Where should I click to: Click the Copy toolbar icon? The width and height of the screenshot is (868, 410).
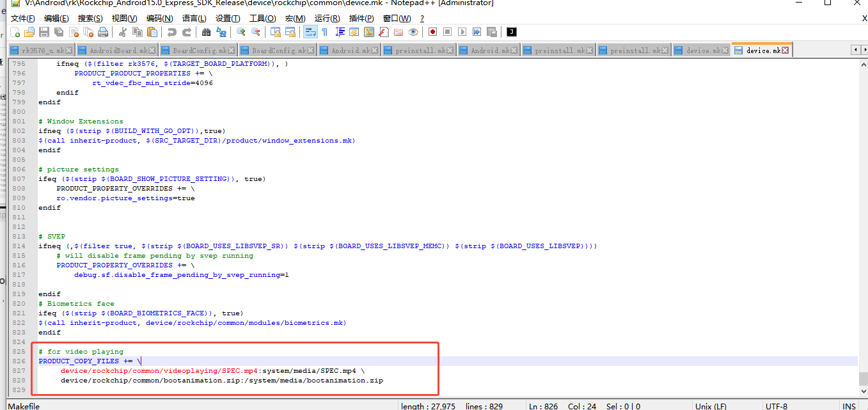point(137,32)
